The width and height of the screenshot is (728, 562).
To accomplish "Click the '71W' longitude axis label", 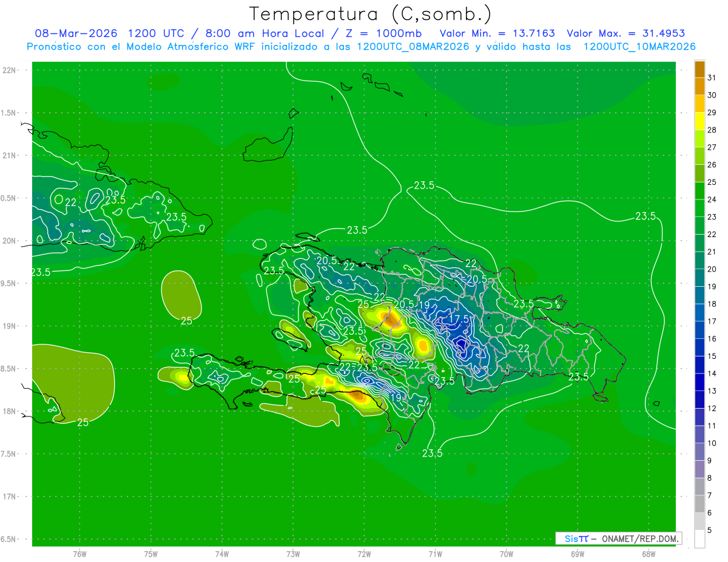I will point(435,554).
